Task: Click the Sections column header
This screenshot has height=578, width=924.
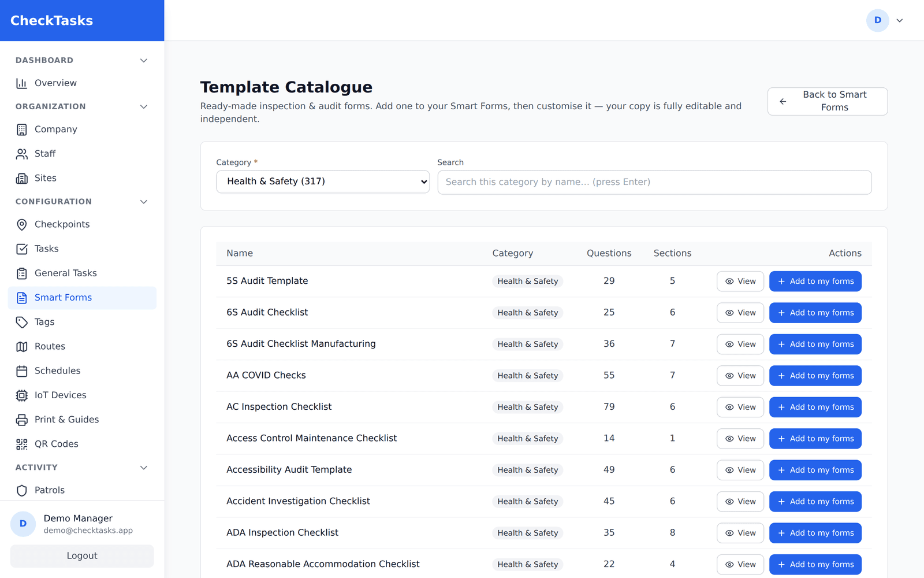Action: [672, 253]
